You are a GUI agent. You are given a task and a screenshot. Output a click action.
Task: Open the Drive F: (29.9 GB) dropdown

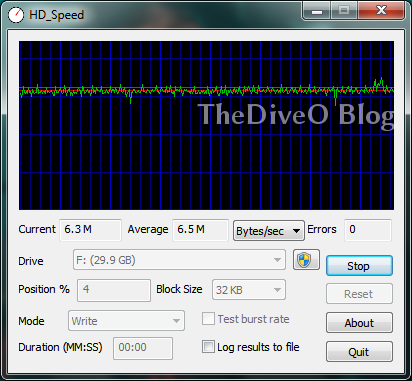[179, 260]
